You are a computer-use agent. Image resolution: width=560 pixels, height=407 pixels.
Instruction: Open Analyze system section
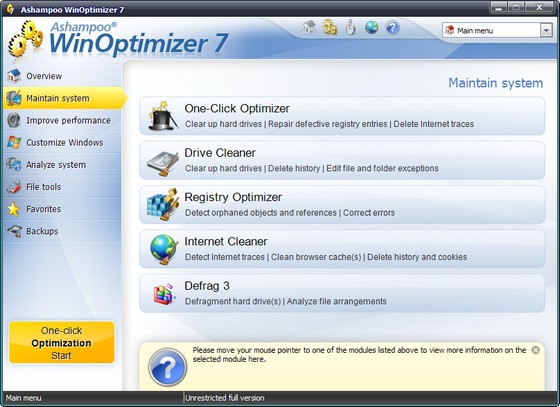[x=62, y=164]
